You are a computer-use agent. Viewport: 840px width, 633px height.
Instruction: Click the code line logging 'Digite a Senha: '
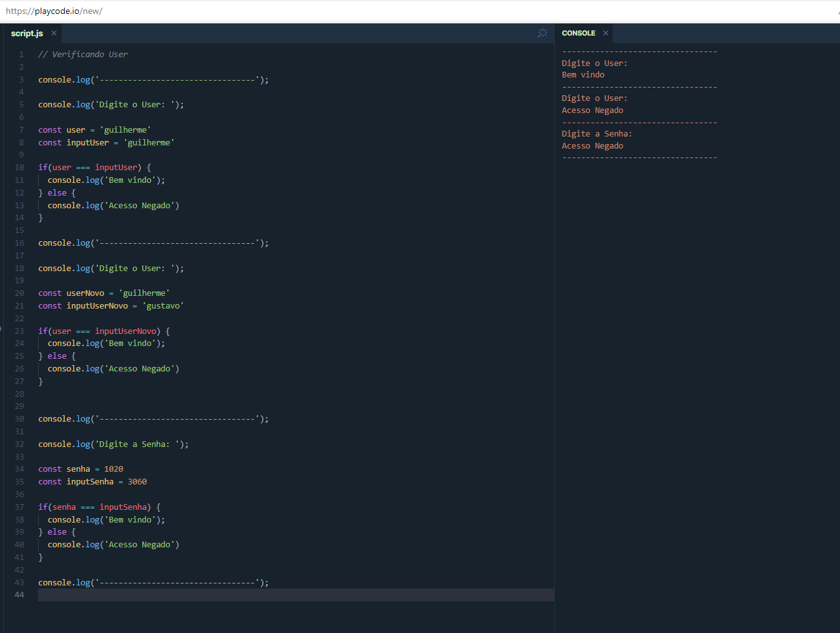(x=114, y=444)
